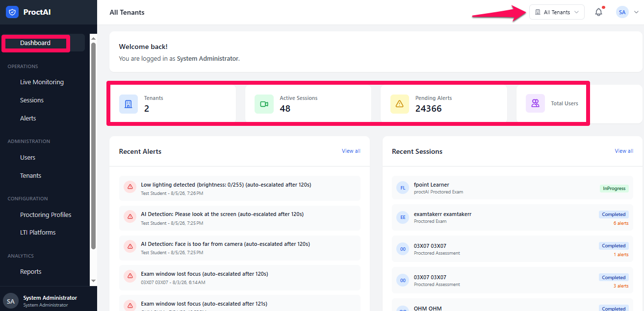Open the Face is too far alert
This screenshot has width=644, height=311.
[x=239, y=248]
